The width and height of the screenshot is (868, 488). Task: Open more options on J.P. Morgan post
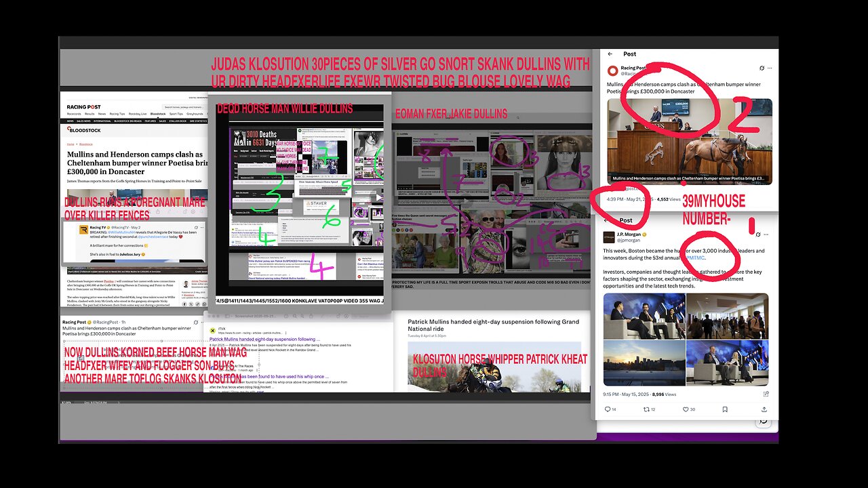pos(766,235)
